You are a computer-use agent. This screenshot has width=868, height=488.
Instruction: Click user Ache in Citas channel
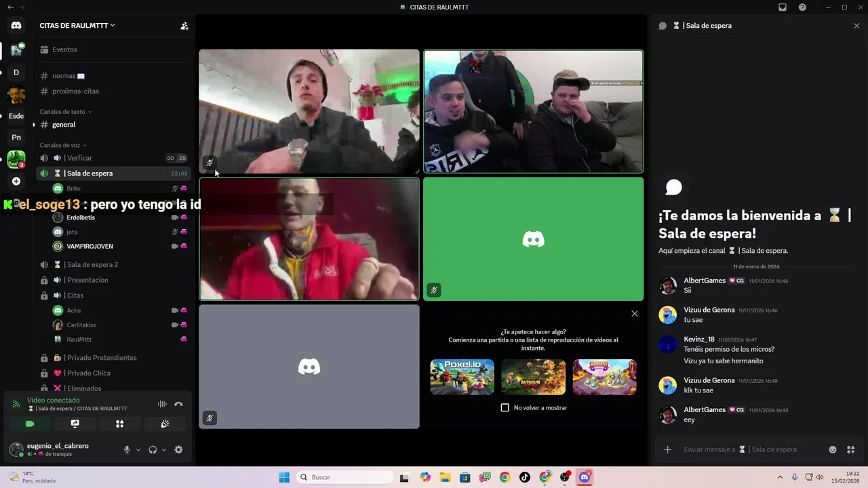coord(119,310)
